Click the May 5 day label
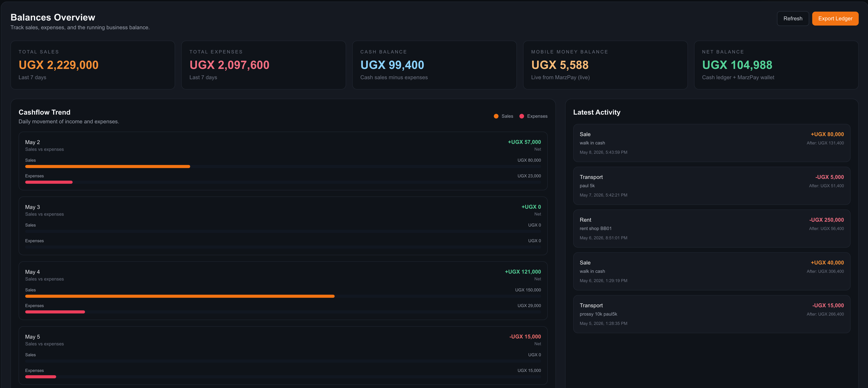This screenshot has width=868, height=388. pos(32,337)
